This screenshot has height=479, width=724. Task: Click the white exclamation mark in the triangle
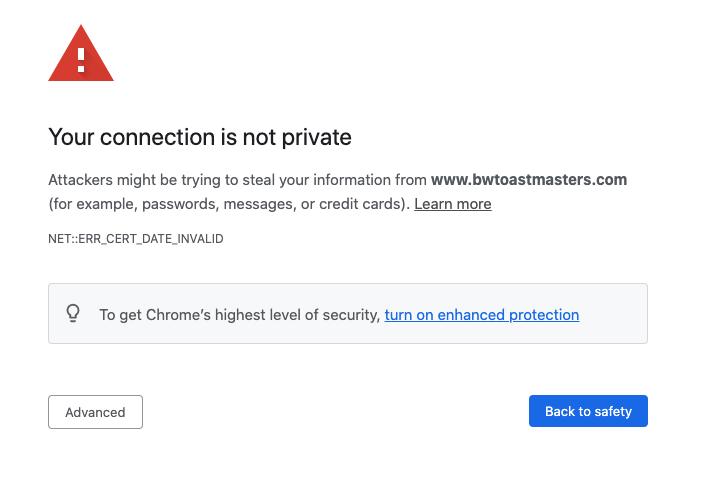tap(81, 60)
